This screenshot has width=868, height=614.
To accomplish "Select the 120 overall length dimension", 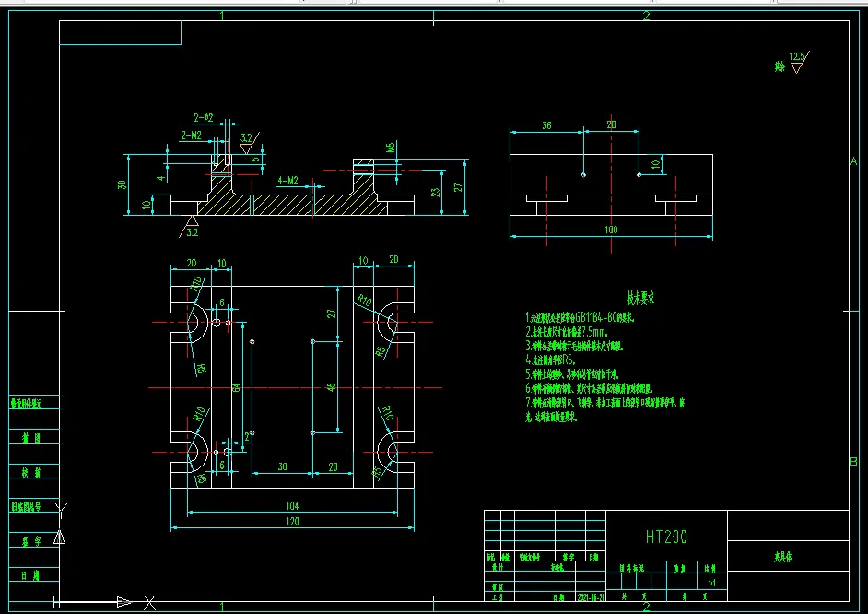I will pyautogui.click(x=292, y=521).
